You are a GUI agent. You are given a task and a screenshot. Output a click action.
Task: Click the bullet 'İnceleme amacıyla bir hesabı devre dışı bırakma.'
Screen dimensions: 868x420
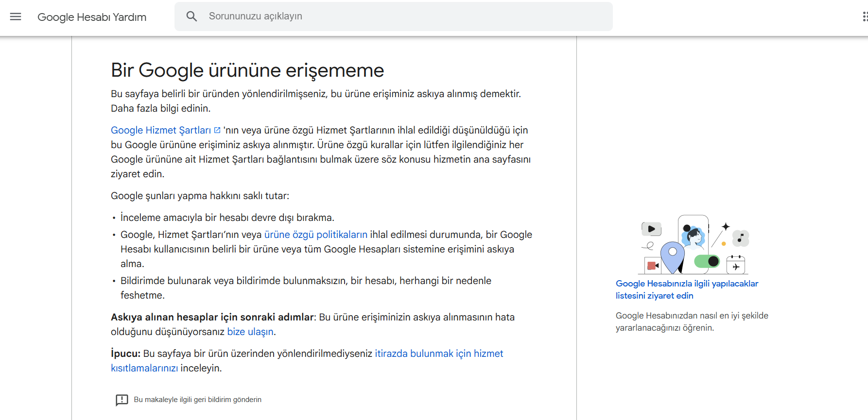coord(227,218)
